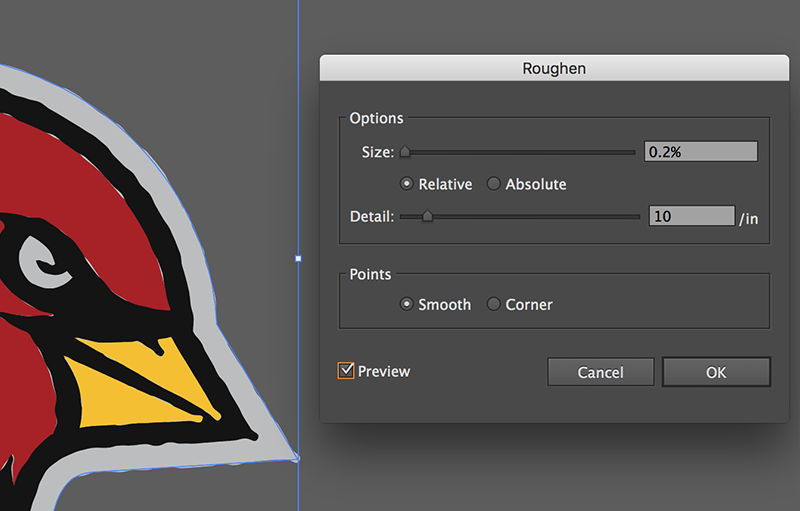
Task: Click OK to apply Roughen
Action: coord(716,372)
